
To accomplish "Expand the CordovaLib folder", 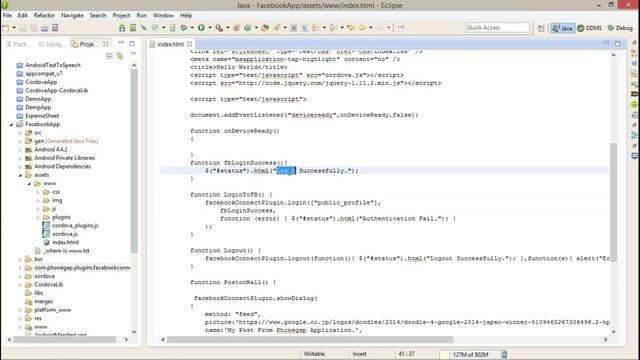I will click(20, 284).
